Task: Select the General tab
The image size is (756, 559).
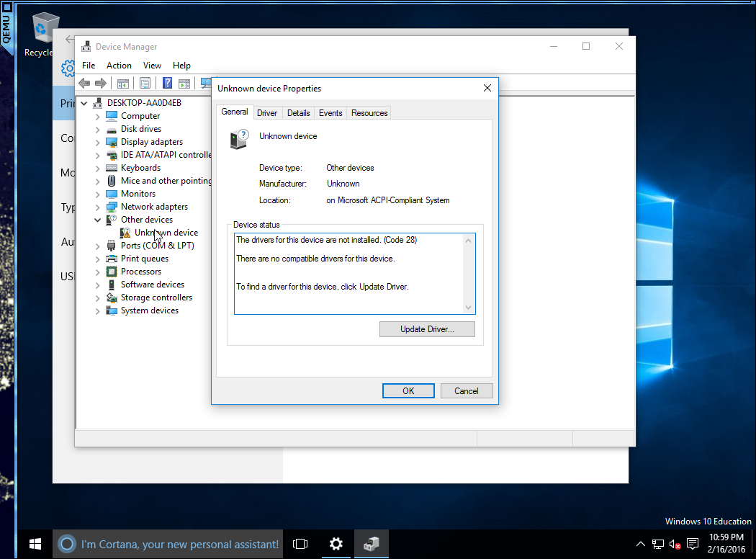Action: 234,112
